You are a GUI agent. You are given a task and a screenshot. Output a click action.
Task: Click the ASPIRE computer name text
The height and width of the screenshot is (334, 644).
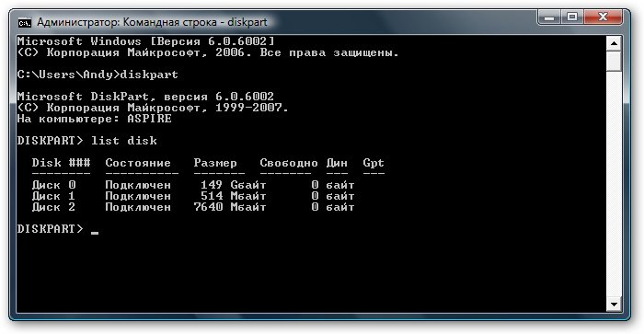[x=149, y=119]
